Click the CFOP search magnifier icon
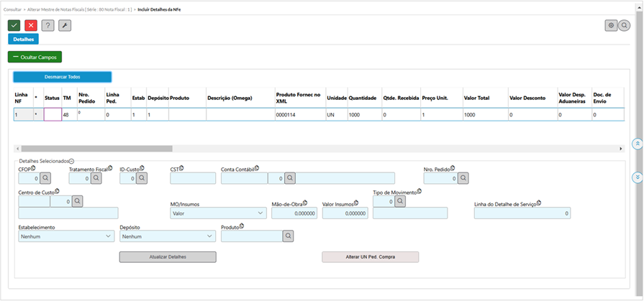644x301 pixels. point(45,177)
